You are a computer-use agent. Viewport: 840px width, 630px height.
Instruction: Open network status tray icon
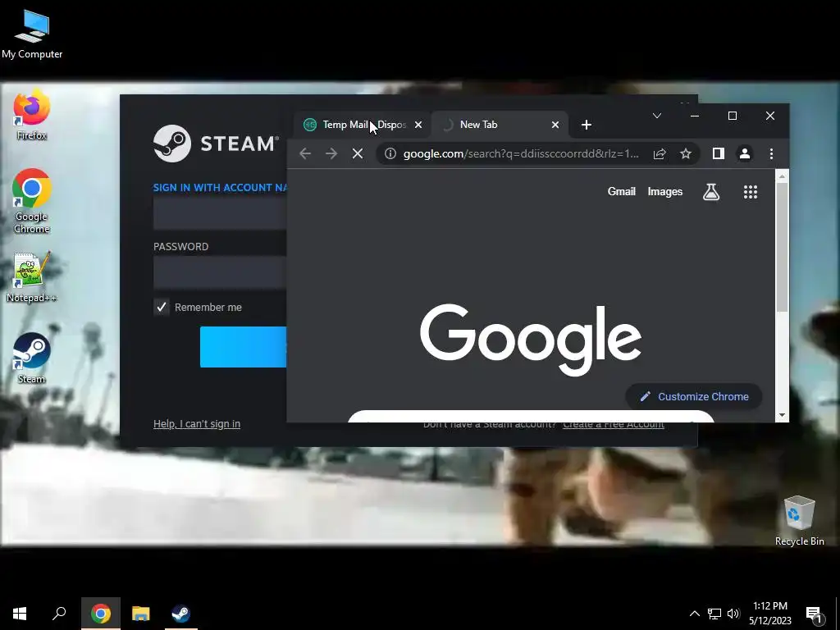(714, 614)
